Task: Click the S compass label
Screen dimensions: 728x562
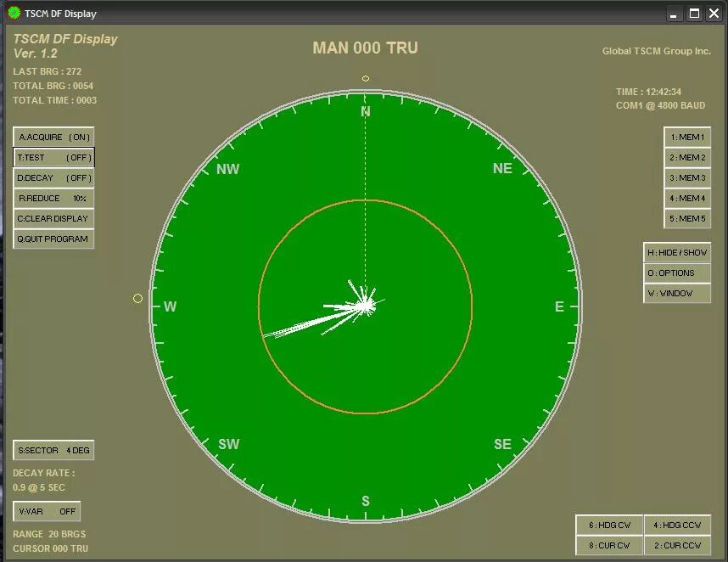Action: 366,501
